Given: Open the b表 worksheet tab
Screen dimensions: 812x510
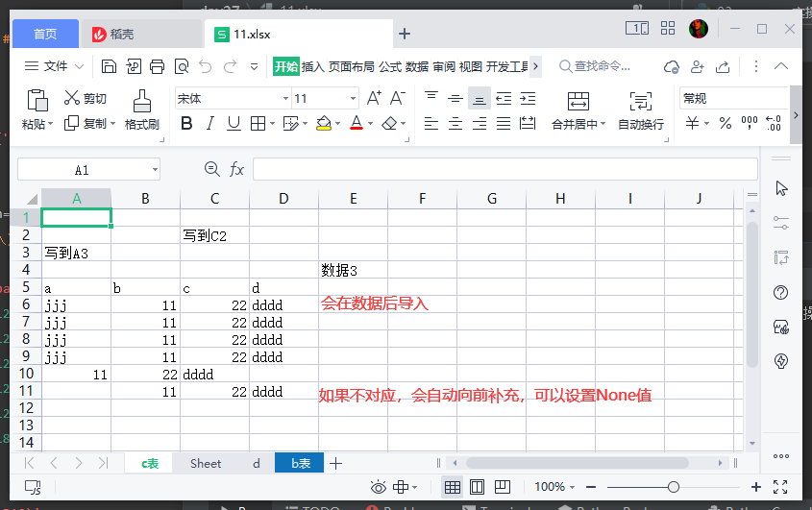Looking at the screenshot, I should 299,463.
